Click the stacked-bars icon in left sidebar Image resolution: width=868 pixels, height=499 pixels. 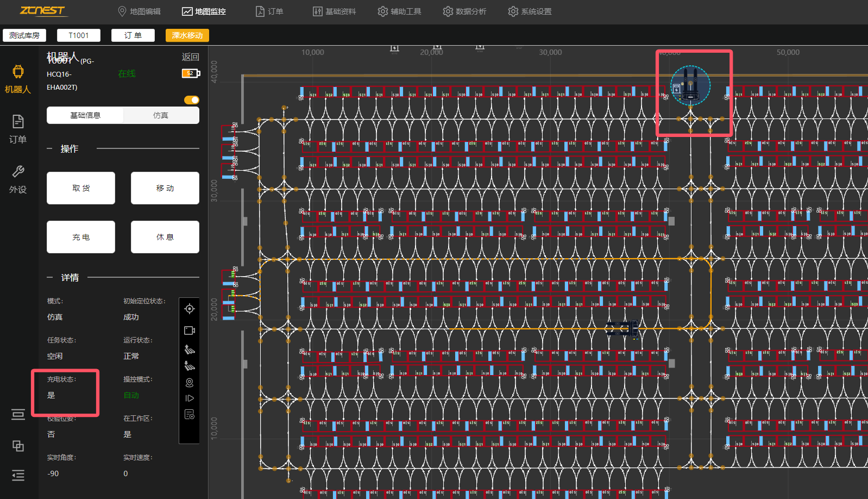point(18,415)
